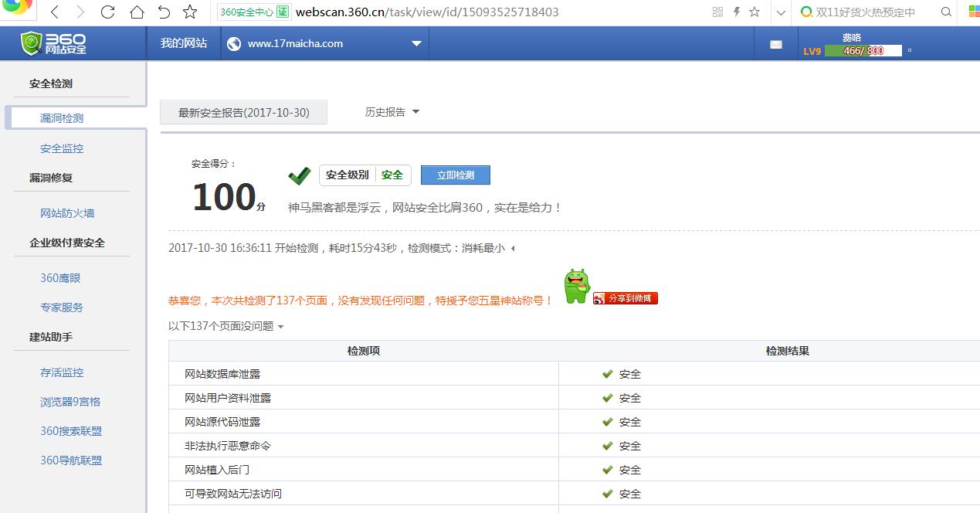Click the 漏洞修复 sidebar heading
Screen dimensions: 980x513
(51, 178)
